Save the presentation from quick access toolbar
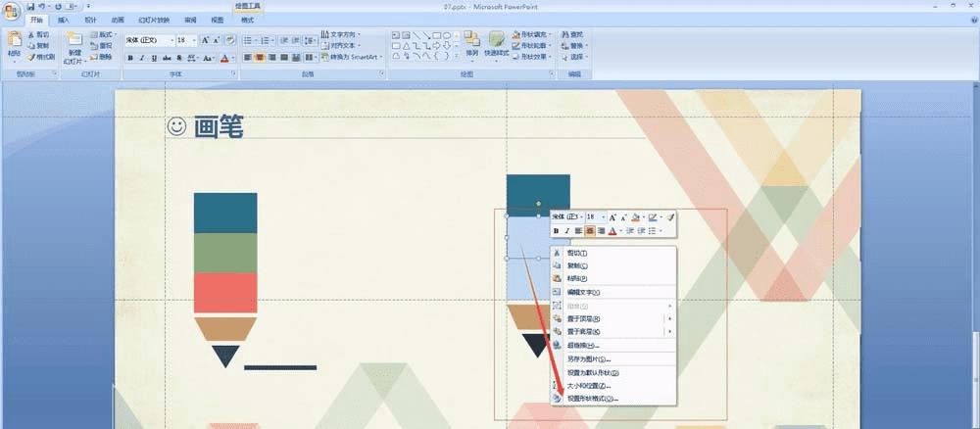Image resolution: width=980 pixels, height=429 pixels. (x=30, y=6)
